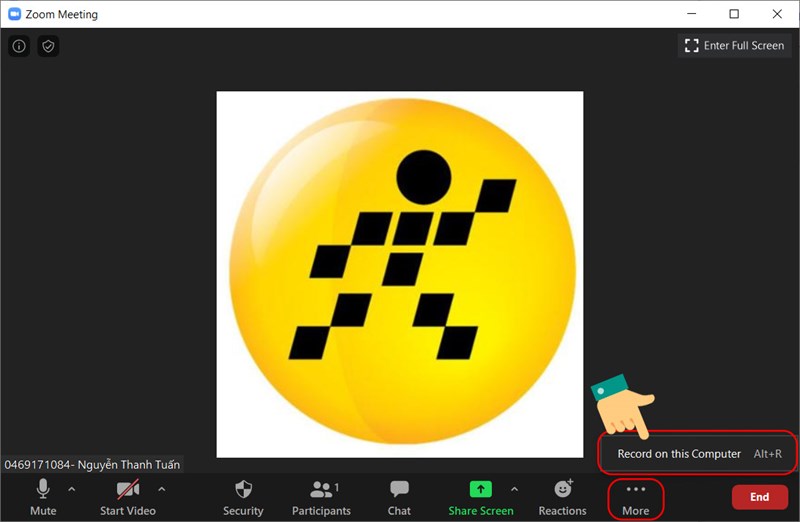Open the Security menu
The height and width of the screenshot is (522, 800).
[x=243, y=497]
